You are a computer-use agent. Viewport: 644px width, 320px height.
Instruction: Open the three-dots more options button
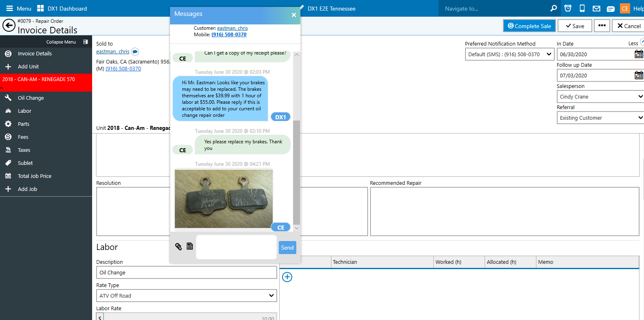click(602, 26)
